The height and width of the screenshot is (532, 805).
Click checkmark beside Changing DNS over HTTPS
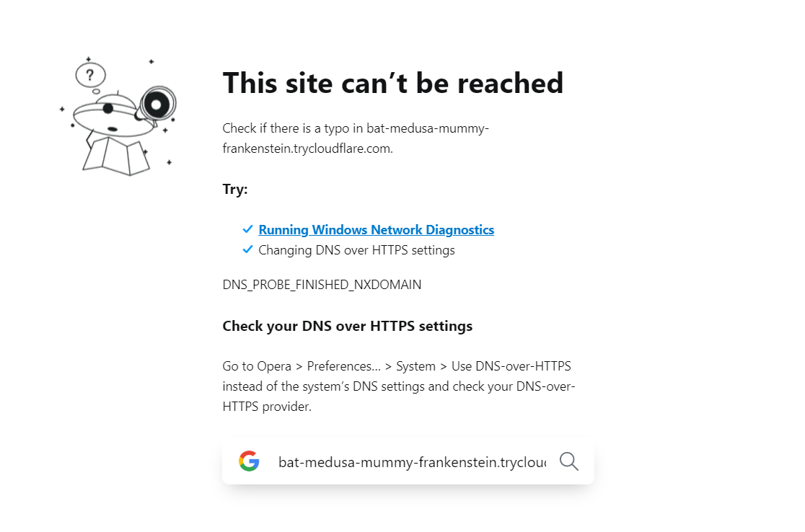tap(247, 249)
